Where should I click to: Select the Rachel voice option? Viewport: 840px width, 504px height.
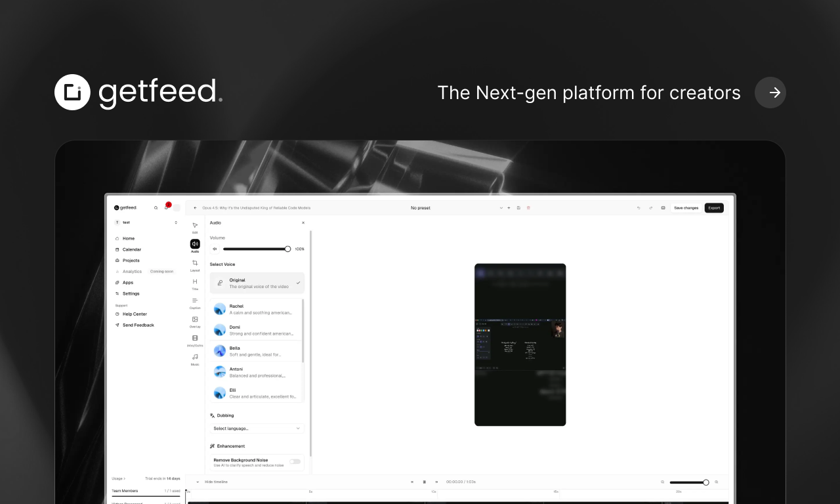(x=257, y=308)
